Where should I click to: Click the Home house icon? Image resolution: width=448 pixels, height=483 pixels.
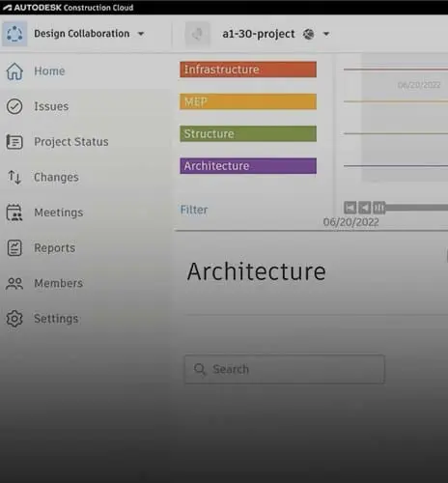(x=14, y=71)
